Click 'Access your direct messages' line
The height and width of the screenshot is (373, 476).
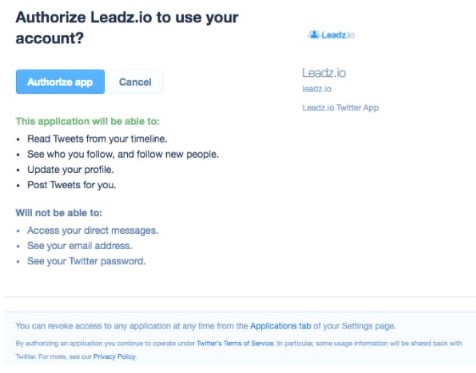coord(93,230)
